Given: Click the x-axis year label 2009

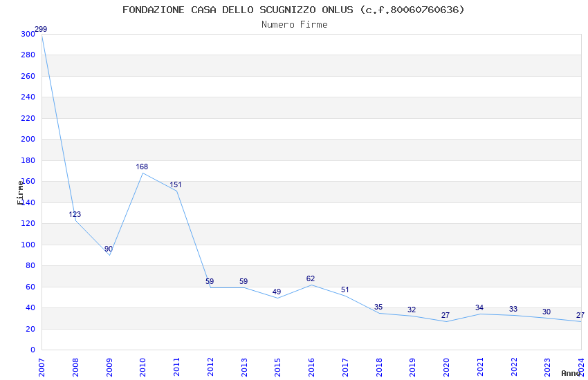Looking at the screenshot, I should coord(109,368).
